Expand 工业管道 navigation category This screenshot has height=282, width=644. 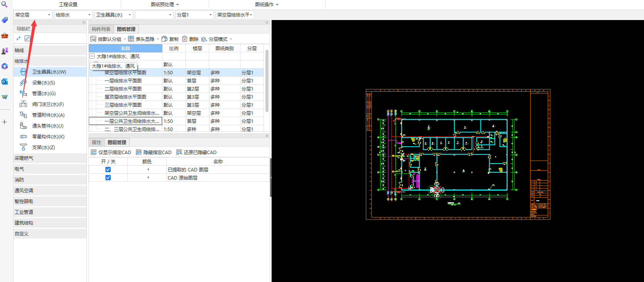click(50, 212)
